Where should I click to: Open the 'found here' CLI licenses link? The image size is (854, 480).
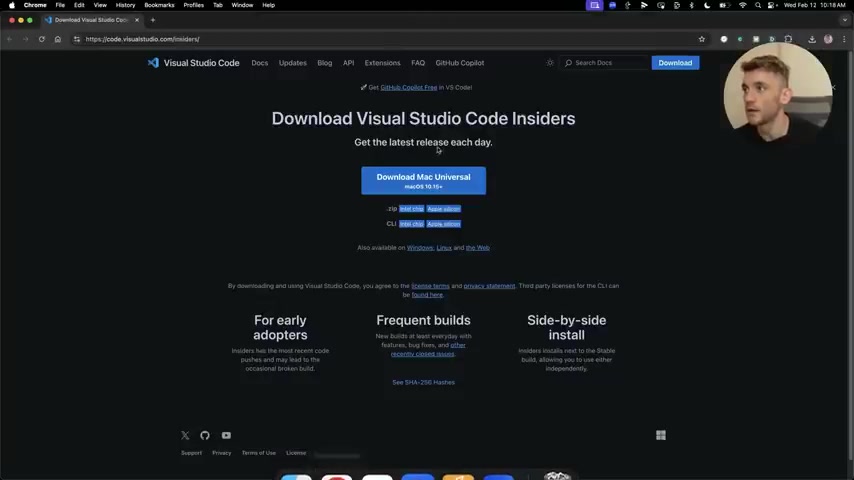[427, 295]
